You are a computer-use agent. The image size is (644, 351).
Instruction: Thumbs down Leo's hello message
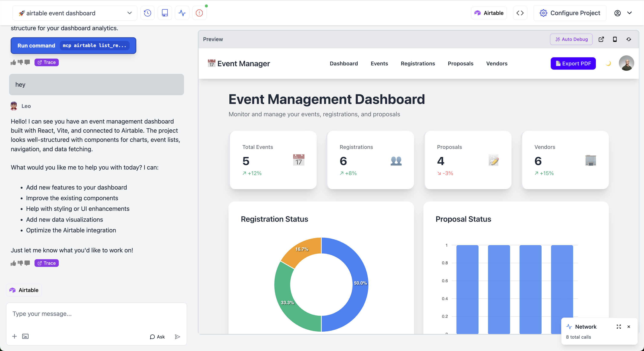[20, 263]
